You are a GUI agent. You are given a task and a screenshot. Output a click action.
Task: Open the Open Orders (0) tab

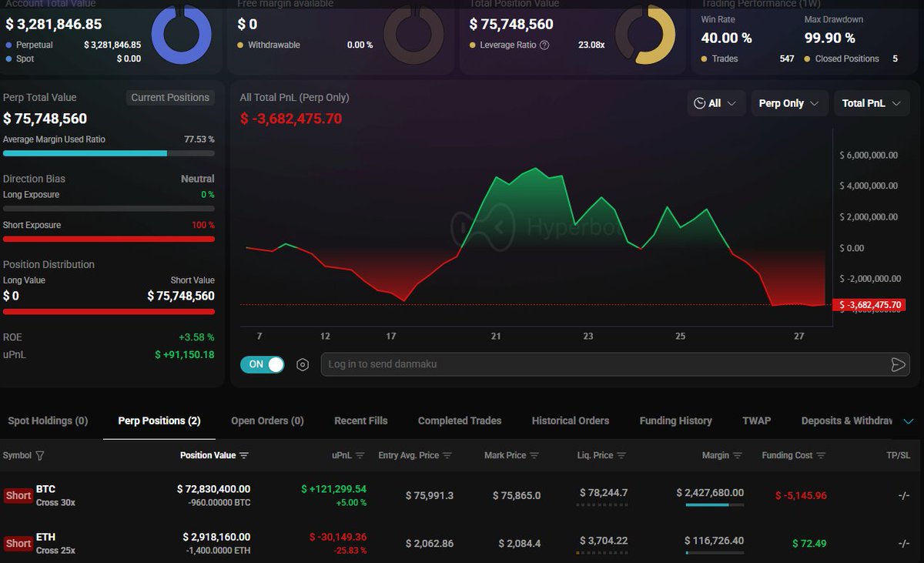(267, 421)
